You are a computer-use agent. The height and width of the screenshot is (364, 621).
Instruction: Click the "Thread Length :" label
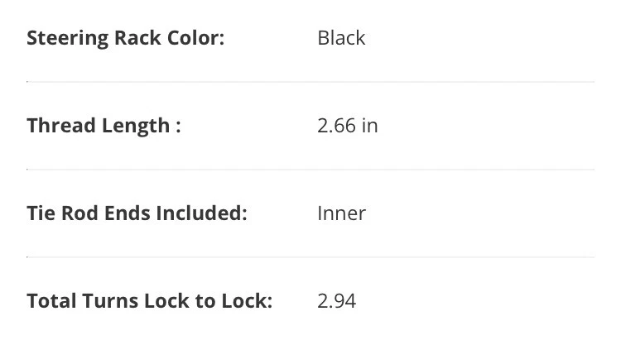pyautogui.click(x=103, y=126)
